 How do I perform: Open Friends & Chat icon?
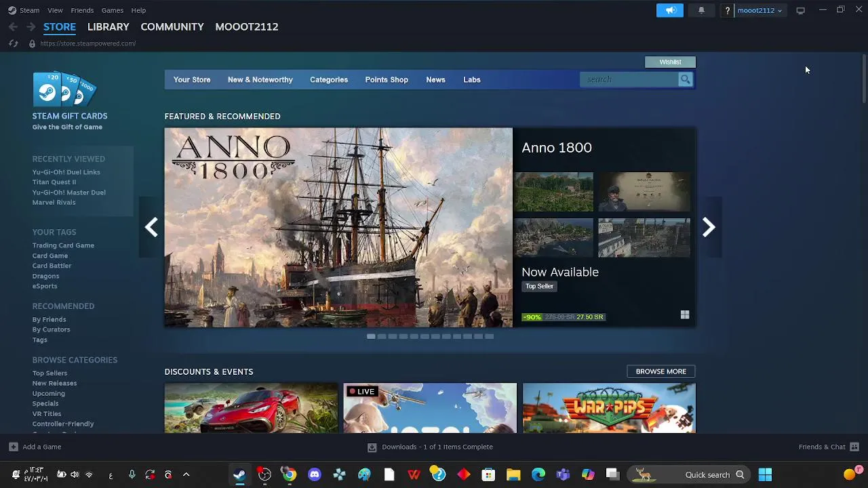854,447
